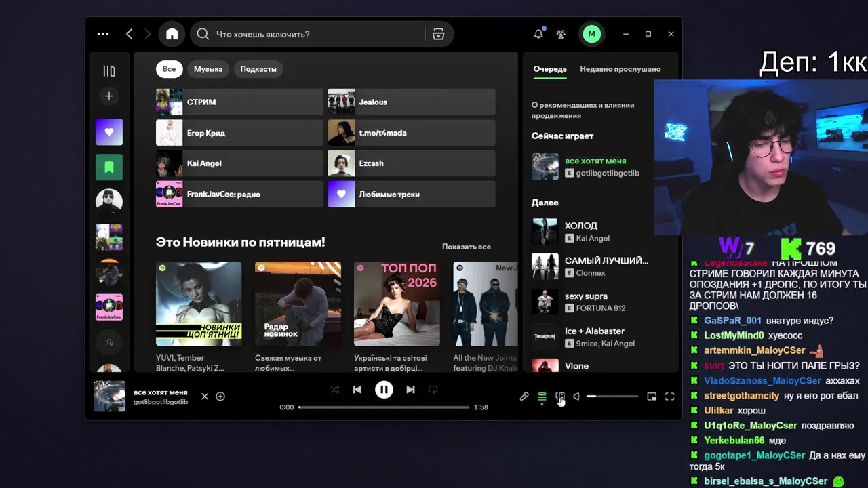Skip to next track
Screen dimensions: 868x488
[x=410, y=390]
